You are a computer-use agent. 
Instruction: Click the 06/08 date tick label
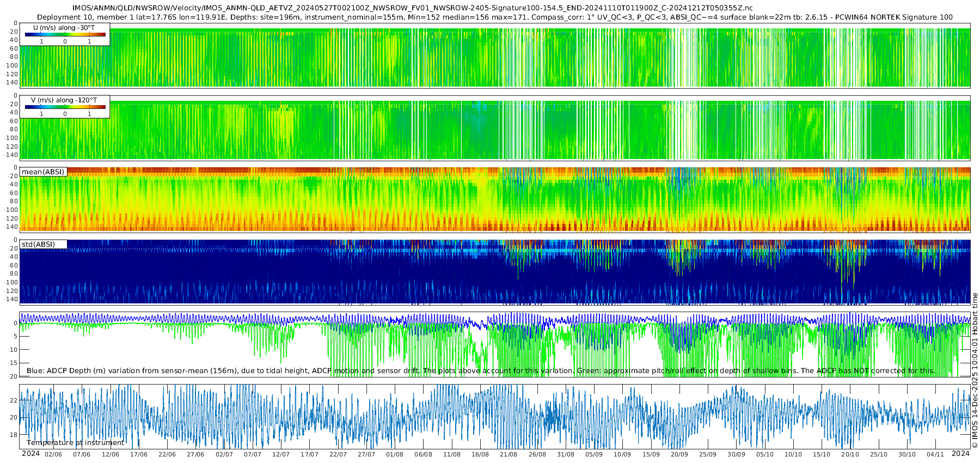(424, 454)
